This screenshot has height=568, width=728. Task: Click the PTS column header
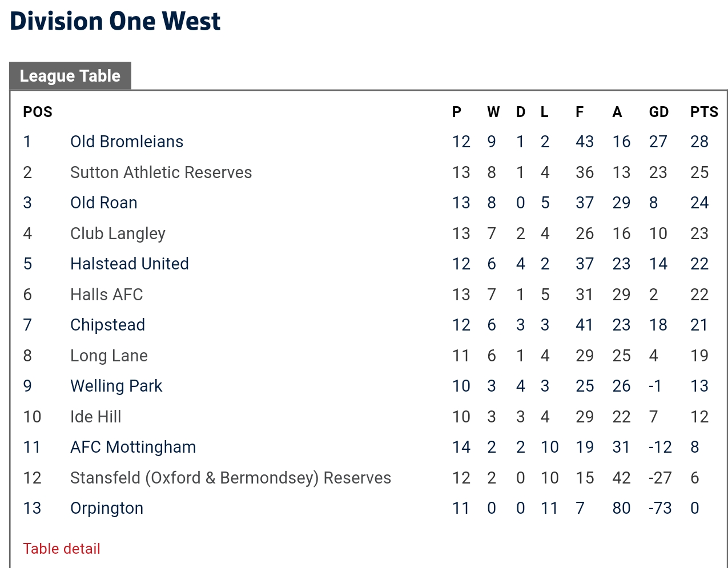click(x=704, y=112)
